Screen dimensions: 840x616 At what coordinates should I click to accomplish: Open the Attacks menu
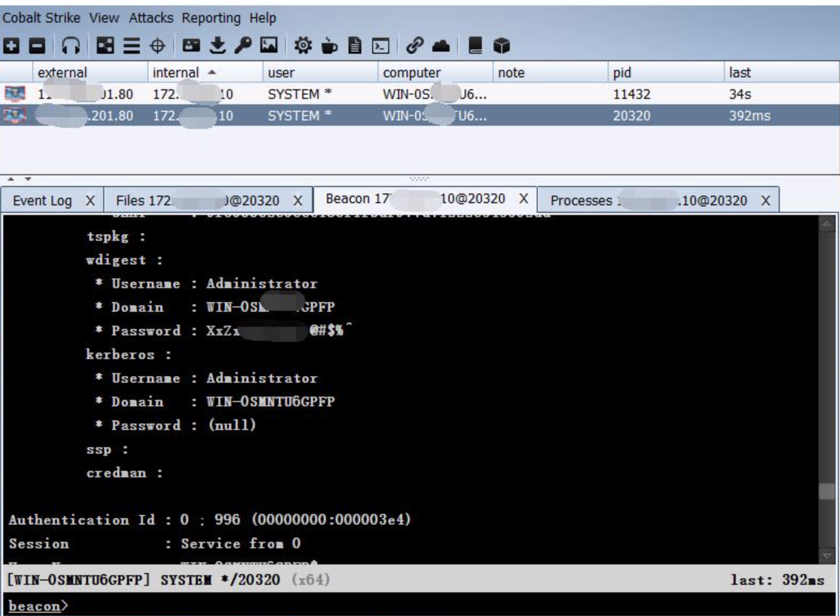151,18
